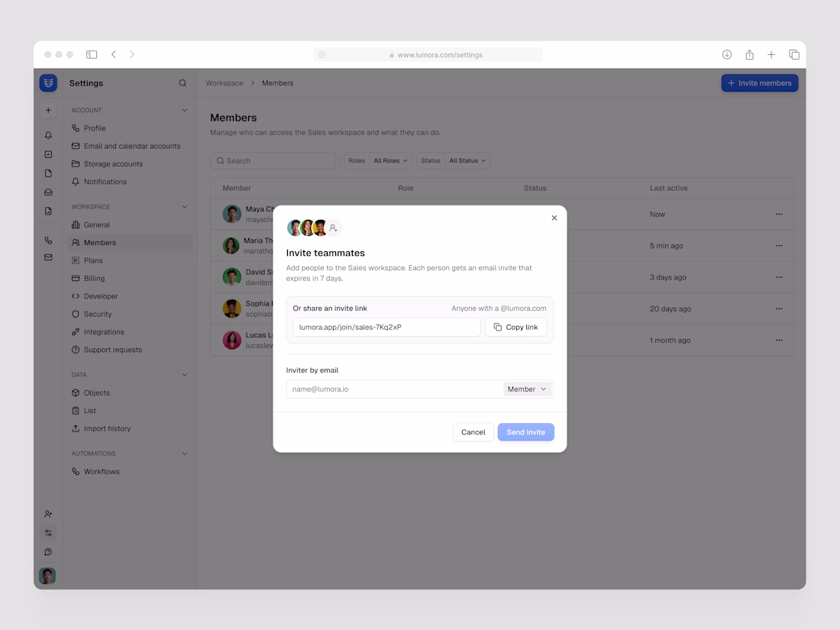This screenshot has width=840, height=630.
Task: Click the members Search field
Action: (273, 160)
